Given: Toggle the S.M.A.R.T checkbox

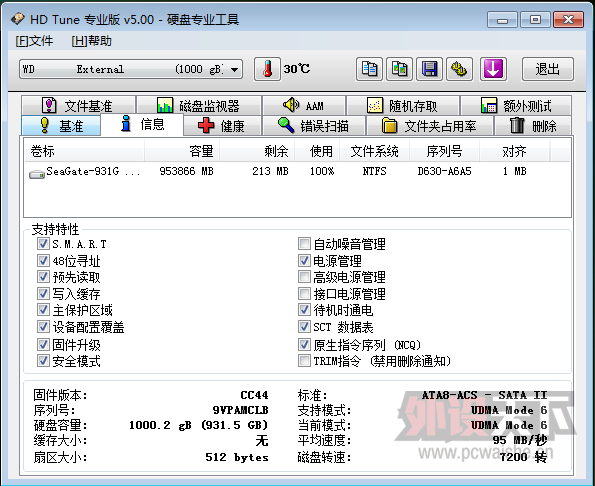Looking at the screenshot, I should [43, 244].
